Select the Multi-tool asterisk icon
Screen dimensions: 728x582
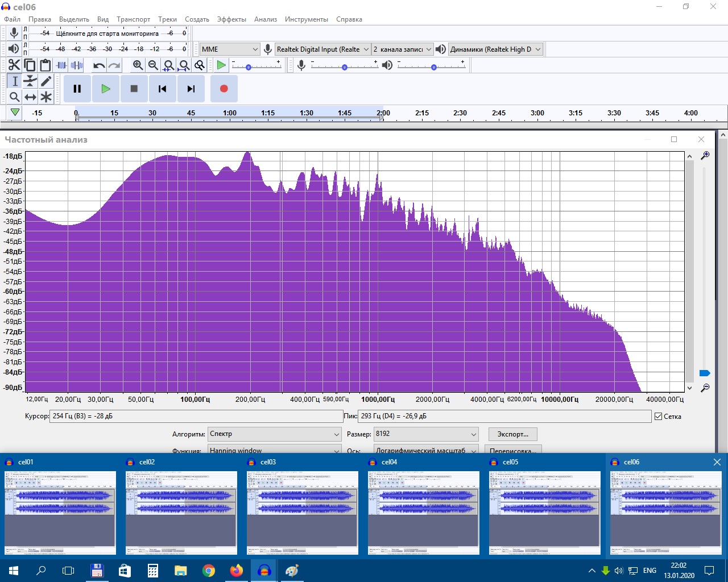pyautogui.click(x=46, y=97)
